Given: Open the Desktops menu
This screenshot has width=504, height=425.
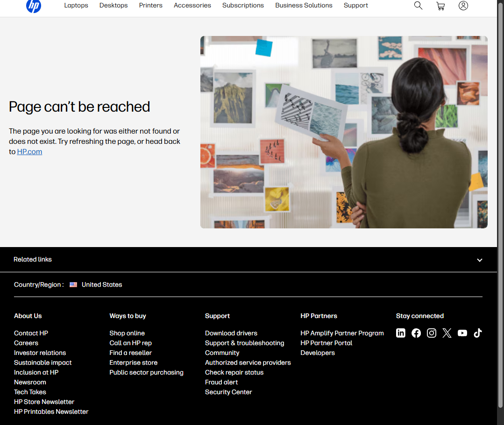Looking at the screenshot, I should click(x=114, y=6).
